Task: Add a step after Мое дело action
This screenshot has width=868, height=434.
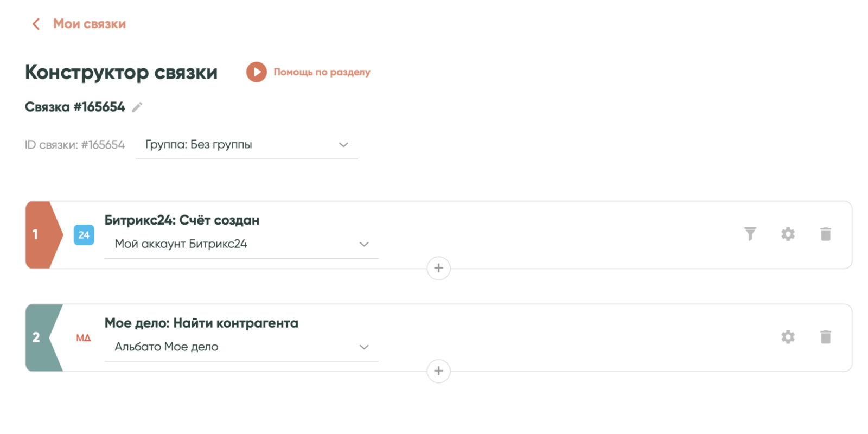Action: pyautogui.click(x=438, y=371)
